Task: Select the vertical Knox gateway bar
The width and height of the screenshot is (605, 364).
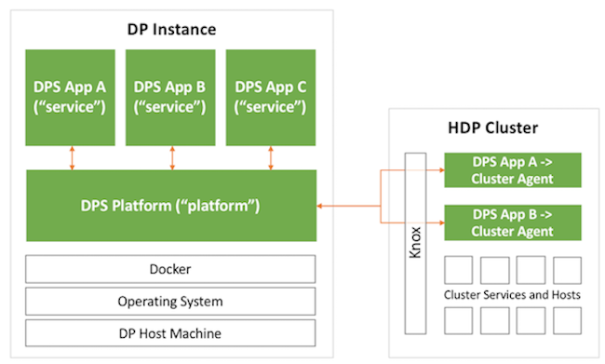Action: coord(415,244)
